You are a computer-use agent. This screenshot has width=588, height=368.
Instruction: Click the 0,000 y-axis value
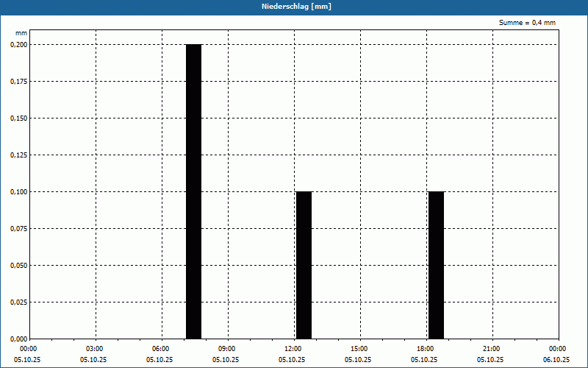click(19, 339)
